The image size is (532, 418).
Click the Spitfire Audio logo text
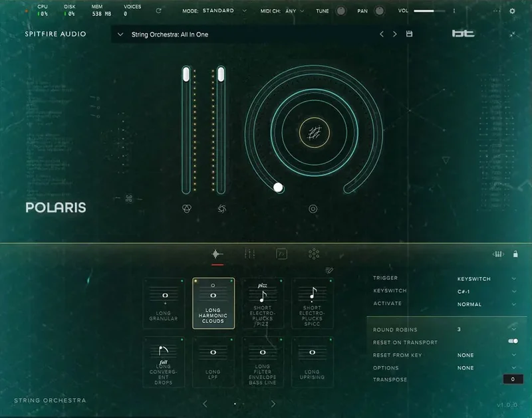(x=55, y=34)
